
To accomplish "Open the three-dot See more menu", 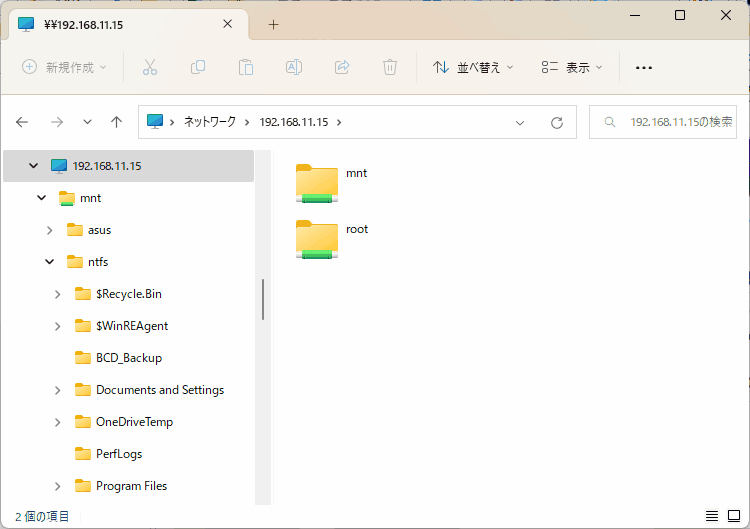I will tap(643, 68).
